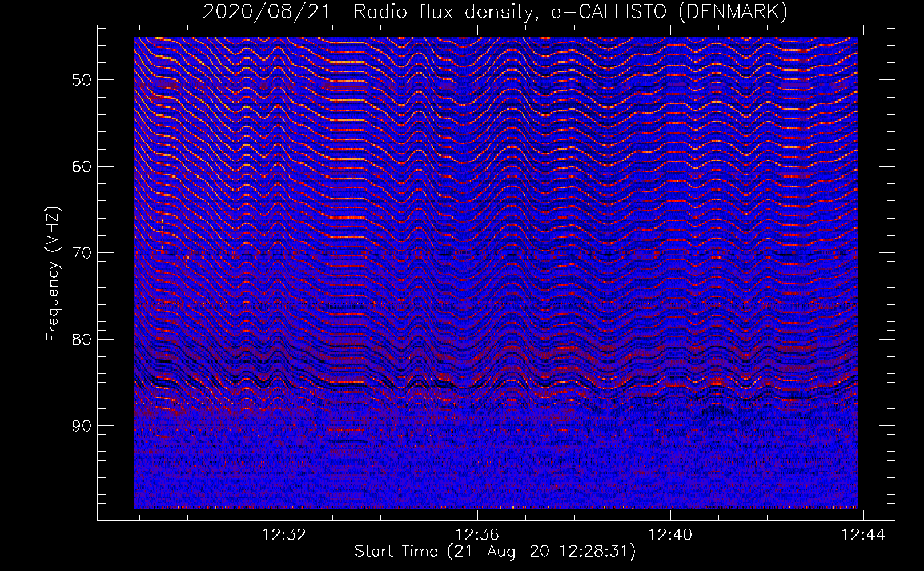The height and width of the screenshot is (571, 924).
Task: Select the 50 frequency tick label
Action: coord(82,80)
